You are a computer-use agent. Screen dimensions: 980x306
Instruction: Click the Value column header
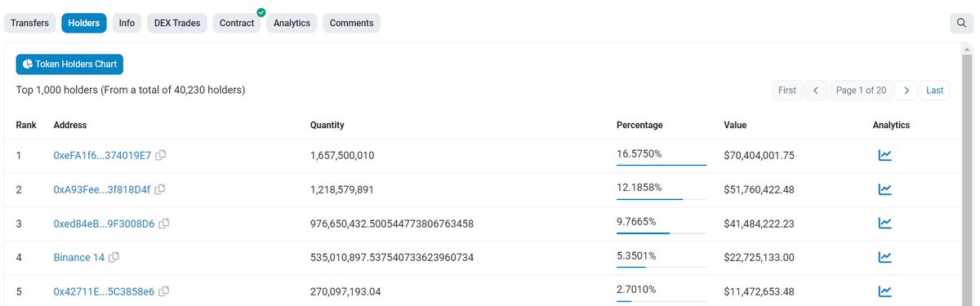(x=735, y=125)
